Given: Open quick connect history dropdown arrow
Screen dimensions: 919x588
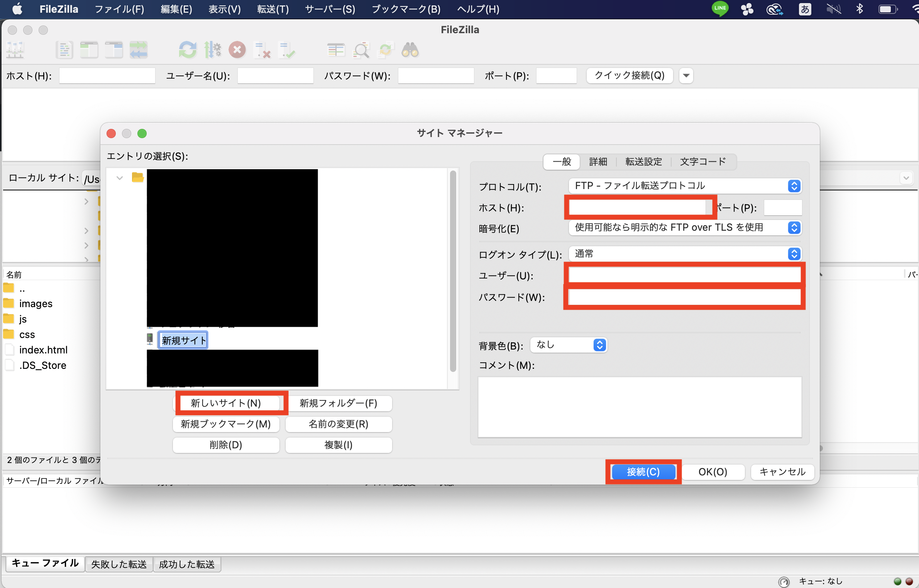Looking at the screenshot, I should coord(686,76).
